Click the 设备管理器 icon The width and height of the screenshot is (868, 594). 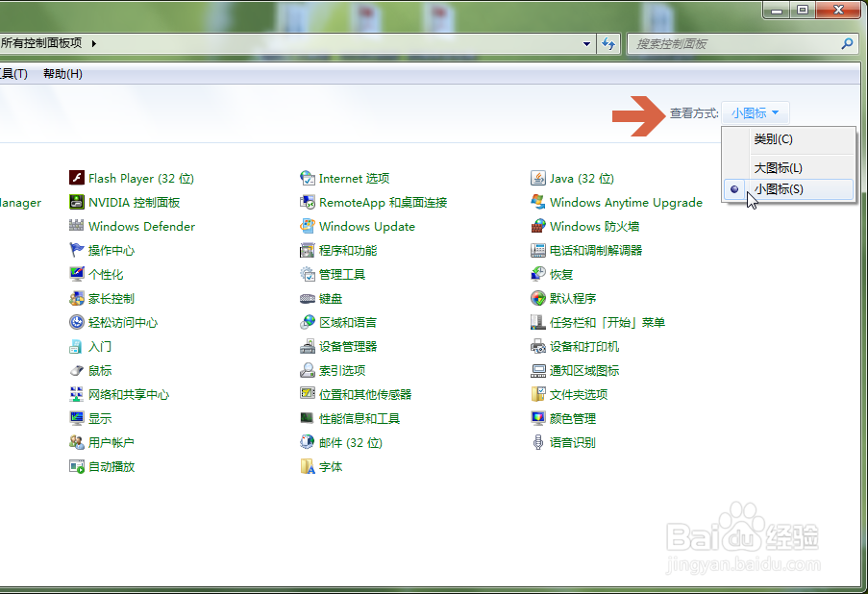(x=308, y=347)
